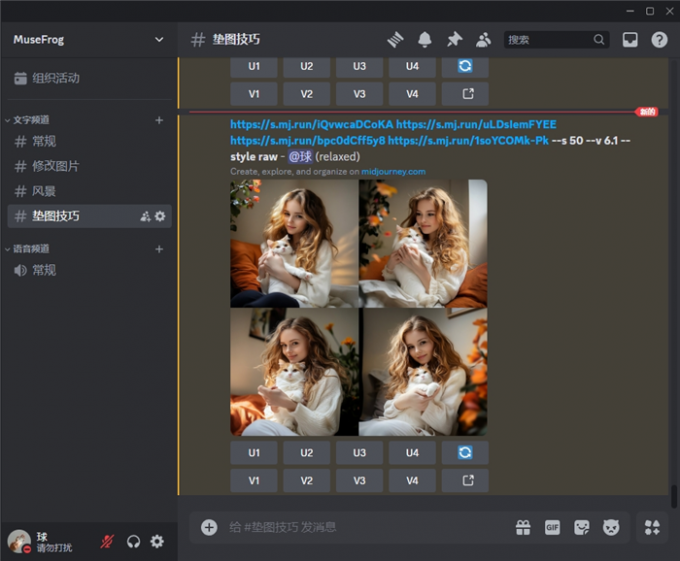Open the generated image grid
Image resolution: width=680 pixels, height=561 pixels.
coord(359,308)
